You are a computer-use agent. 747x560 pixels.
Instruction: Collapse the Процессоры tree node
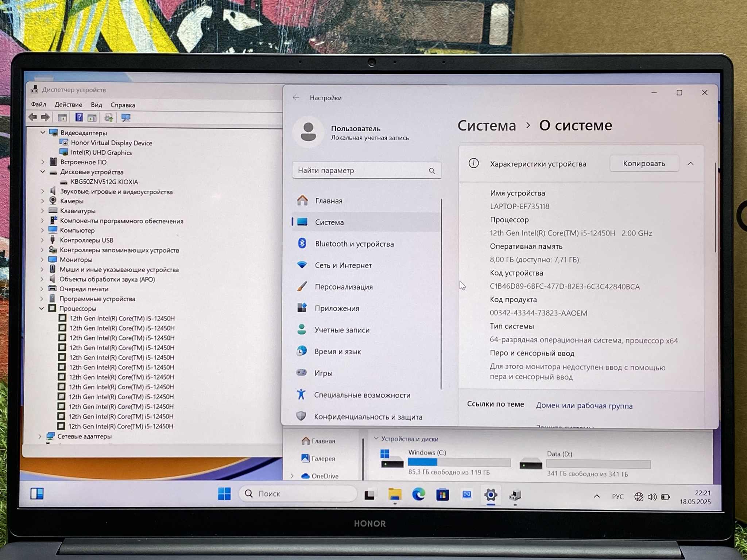(x=42, y=308)
